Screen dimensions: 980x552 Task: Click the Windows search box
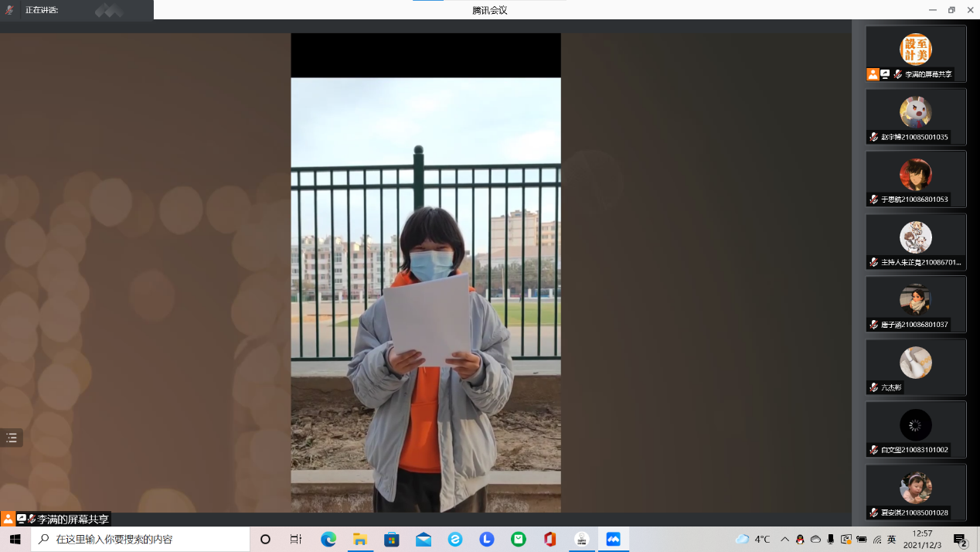coord(139,539)
